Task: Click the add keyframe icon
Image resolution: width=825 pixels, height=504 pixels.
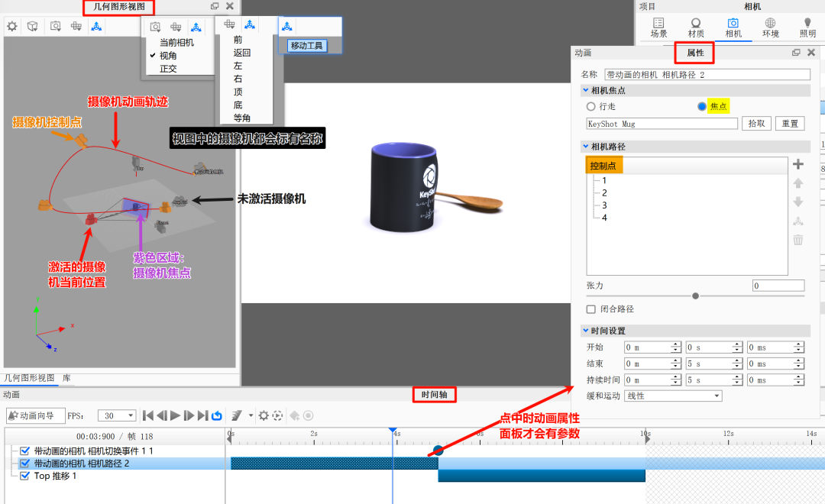Action: click(295, 415)
